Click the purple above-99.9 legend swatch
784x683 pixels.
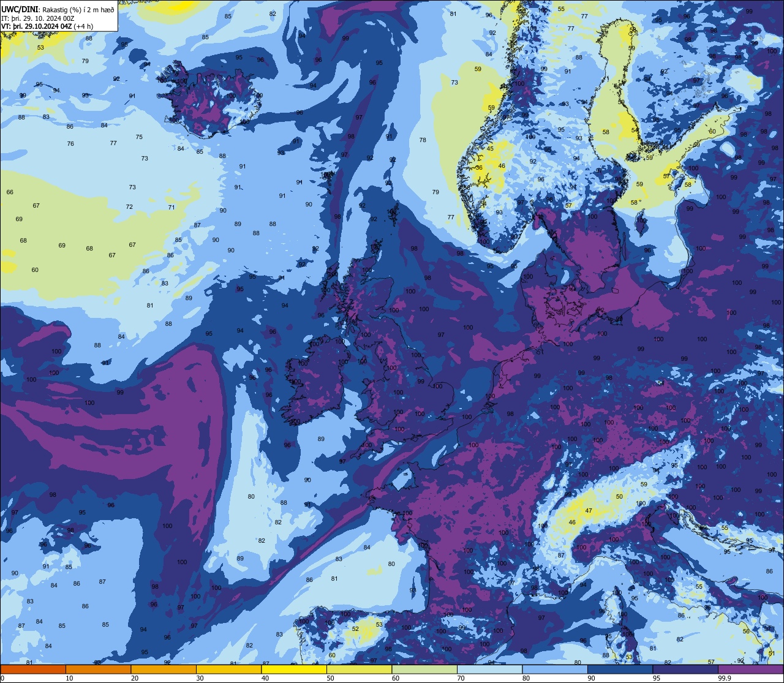[750, 669]
